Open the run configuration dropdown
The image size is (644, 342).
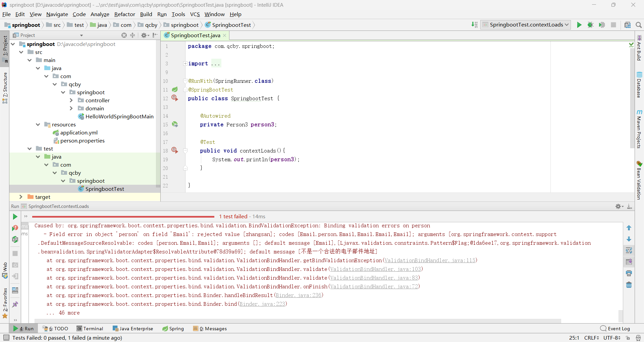point(526,25)
